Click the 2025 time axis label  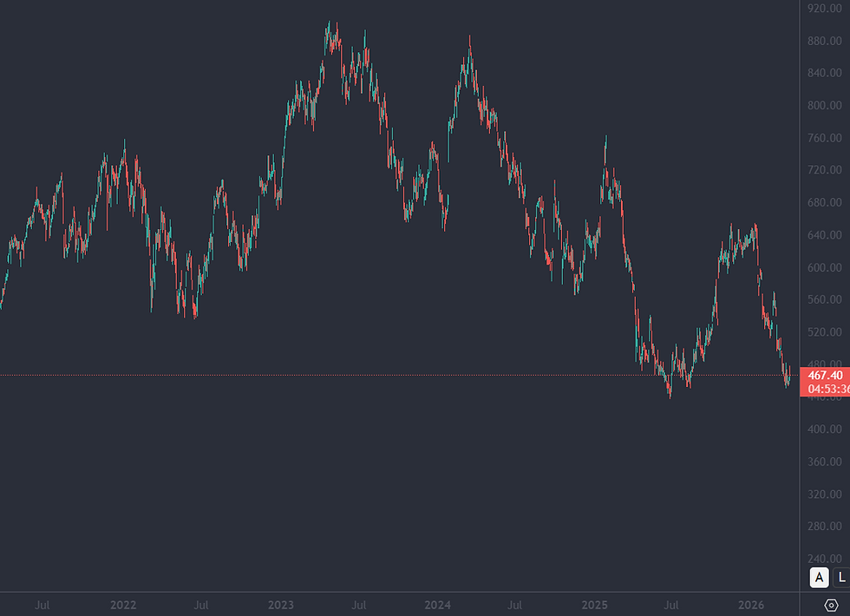pyautogui.click(x=595, y=606)
